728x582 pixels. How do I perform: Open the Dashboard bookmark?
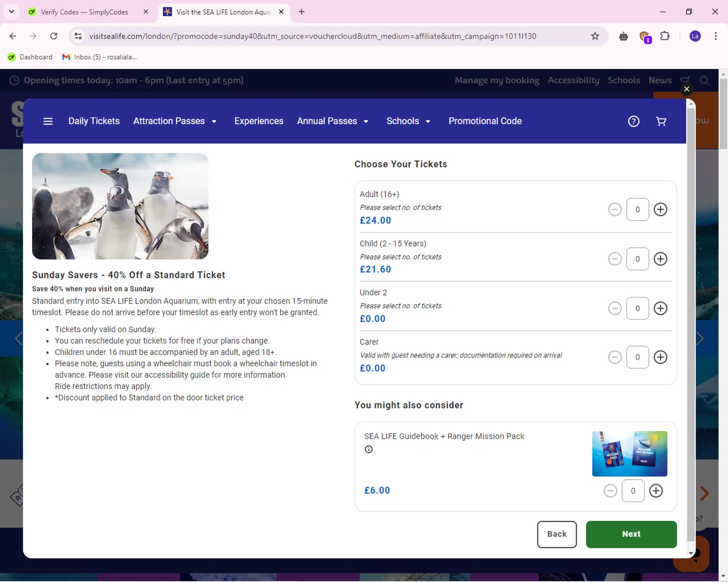30,57
